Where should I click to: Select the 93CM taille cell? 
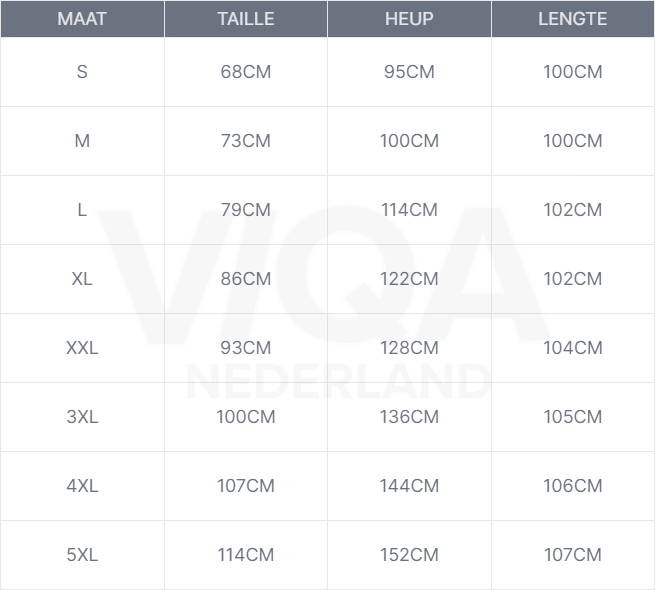pyautogui.click(x=245, y=348)
